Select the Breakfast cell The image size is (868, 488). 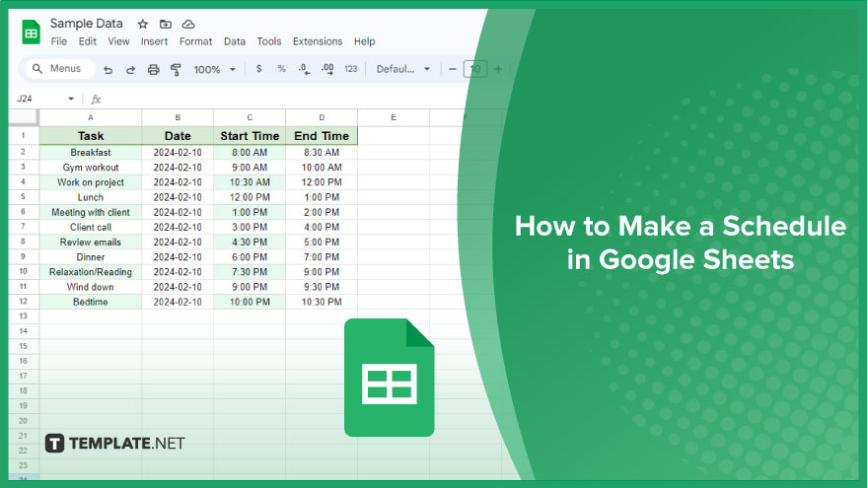(x=90, y=152)
